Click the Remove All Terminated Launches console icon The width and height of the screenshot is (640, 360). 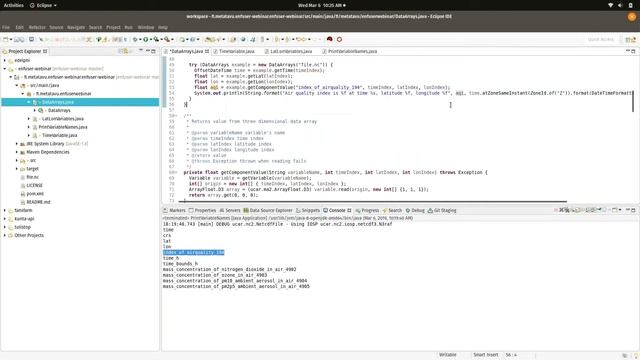click(x=567, y=210)
